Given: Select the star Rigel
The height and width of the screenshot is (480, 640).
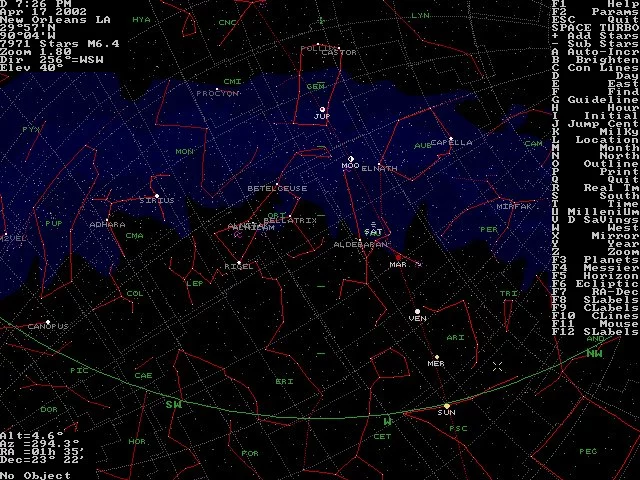Looking at the screenshot, I should [239, 263].
